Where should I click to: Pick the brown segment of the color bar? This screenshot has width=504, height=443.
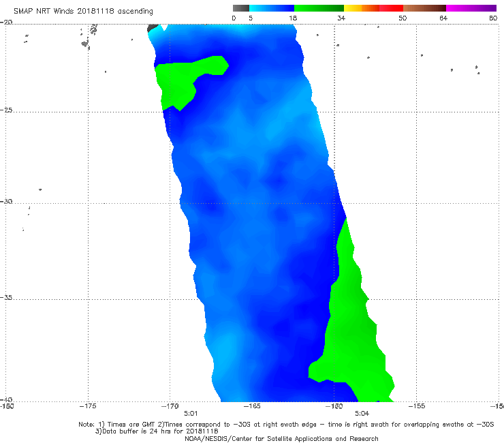[424, 8]
